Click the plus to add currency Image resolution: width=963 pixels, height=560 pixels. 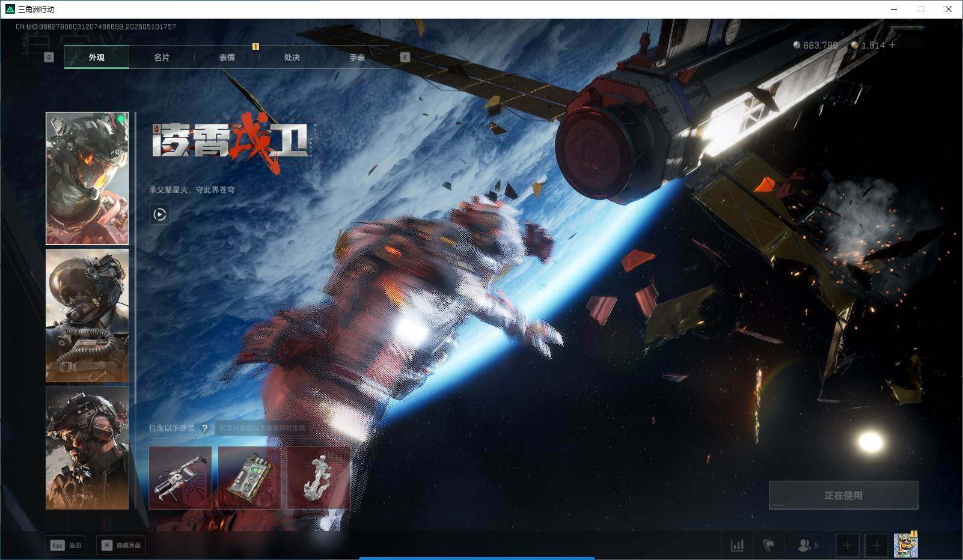892,45
